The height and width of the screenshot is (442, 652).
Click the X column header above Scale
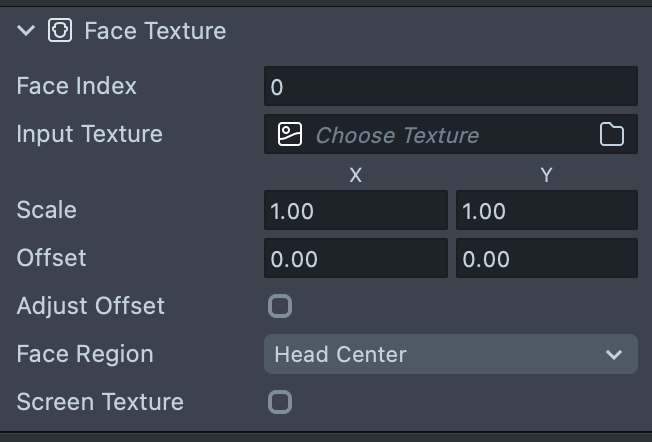click(355, 175)
